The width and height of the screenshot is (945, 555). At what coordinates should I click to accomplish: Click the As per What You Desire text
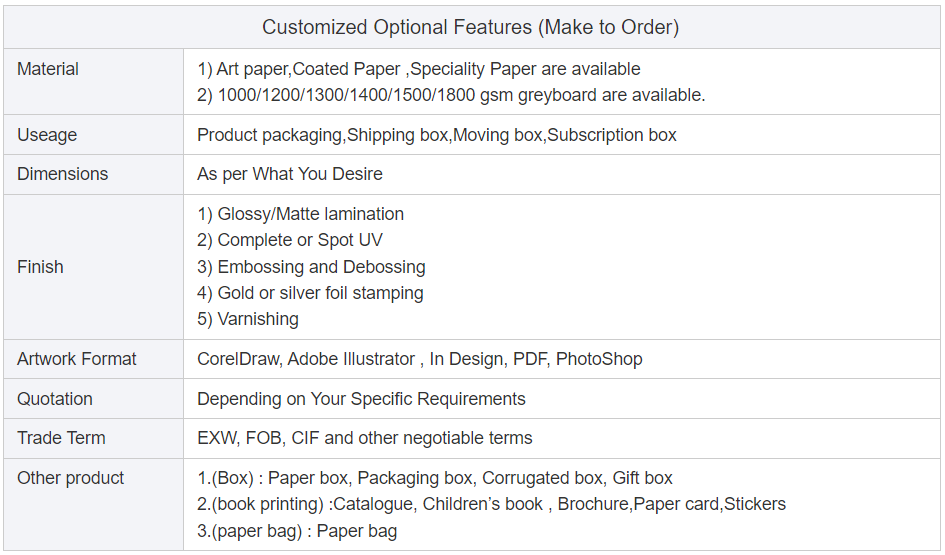(289, 174)
